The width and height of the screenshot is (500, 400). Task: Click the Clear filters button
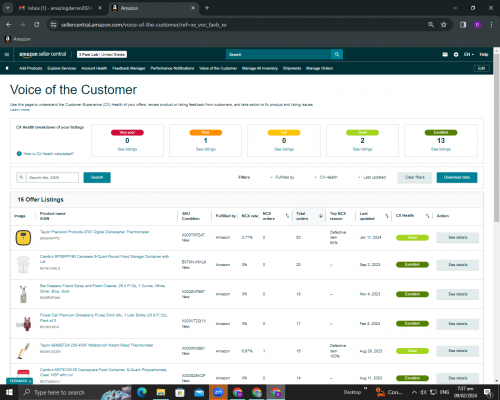pos(415,177)
